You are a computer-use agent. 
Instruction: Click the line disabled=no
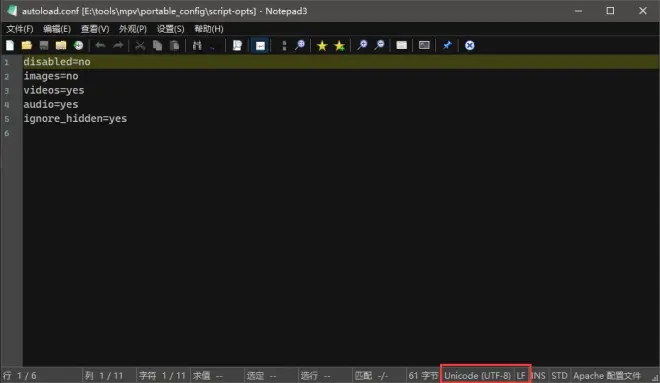[x=57, y=62]
